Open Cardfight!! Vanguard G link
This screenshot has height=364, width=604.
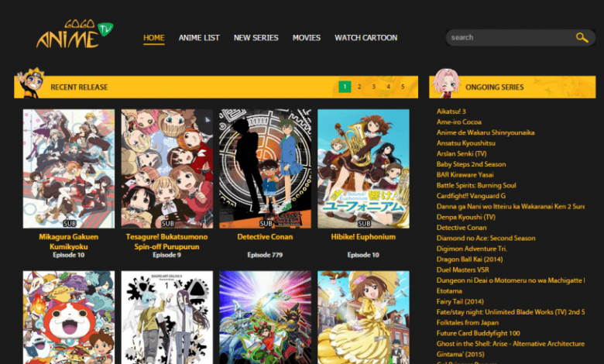click(x=471, y=196)
